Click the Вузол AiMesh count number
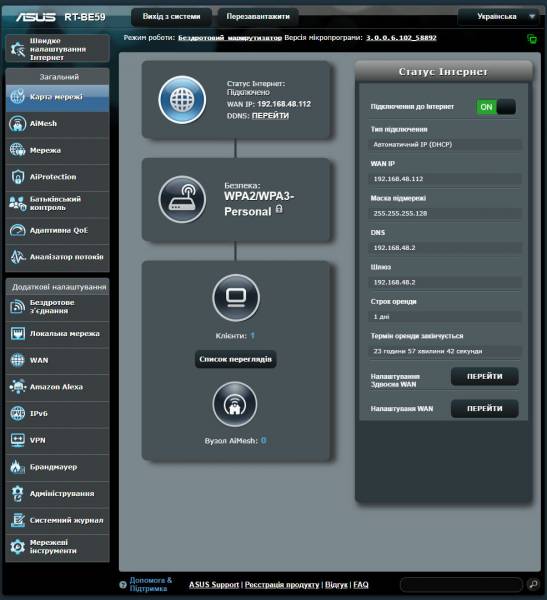The width and height of the screenshot is (547, 600). point(264,441)
